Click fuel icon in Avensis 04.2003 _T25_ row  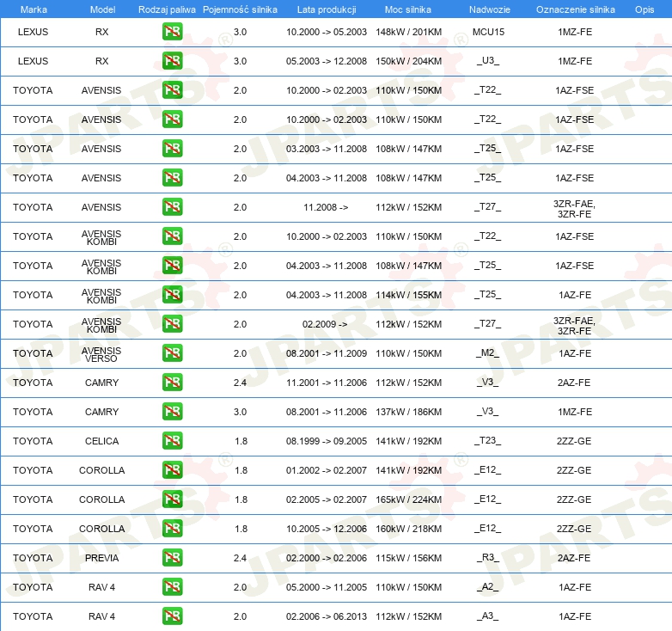point(172,178)
